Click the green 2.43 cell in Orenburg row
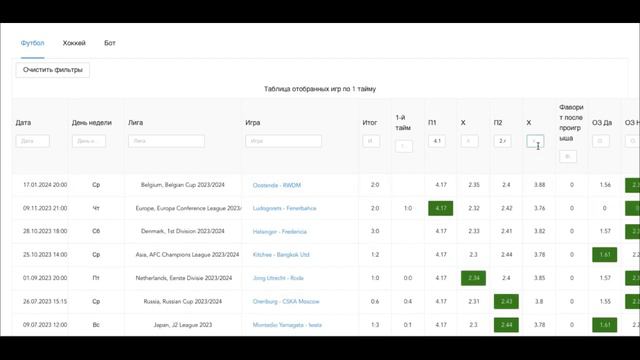 (x=506, y=301)
